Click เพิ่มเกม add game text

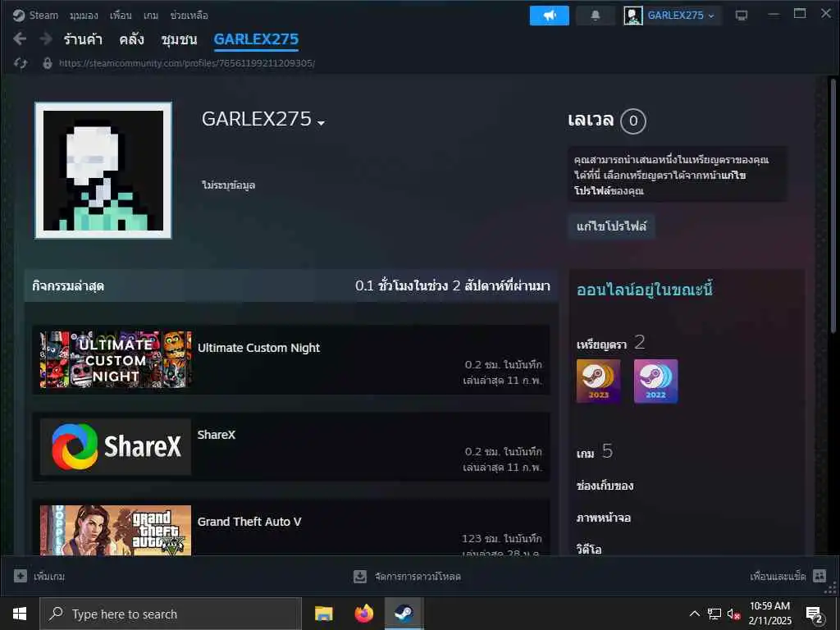(49, 577)
